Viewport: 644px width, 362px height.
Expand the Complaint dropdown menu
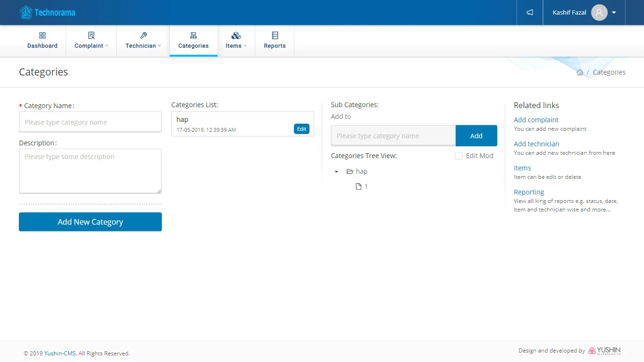coord(91,41)
